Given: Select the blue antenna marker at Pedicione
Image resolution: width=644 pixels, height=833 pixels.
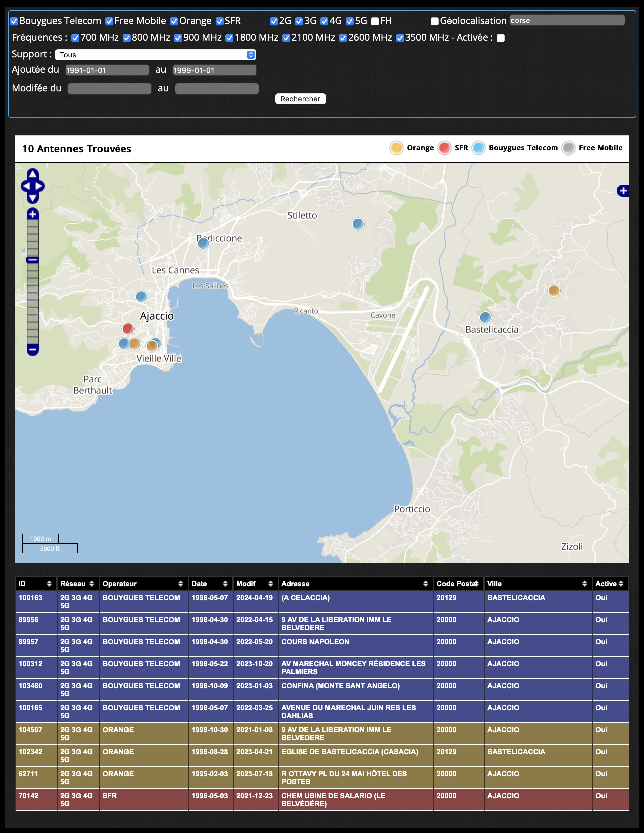Looking at the screenshot, I should pyautogui.click(x=203, y=243).
